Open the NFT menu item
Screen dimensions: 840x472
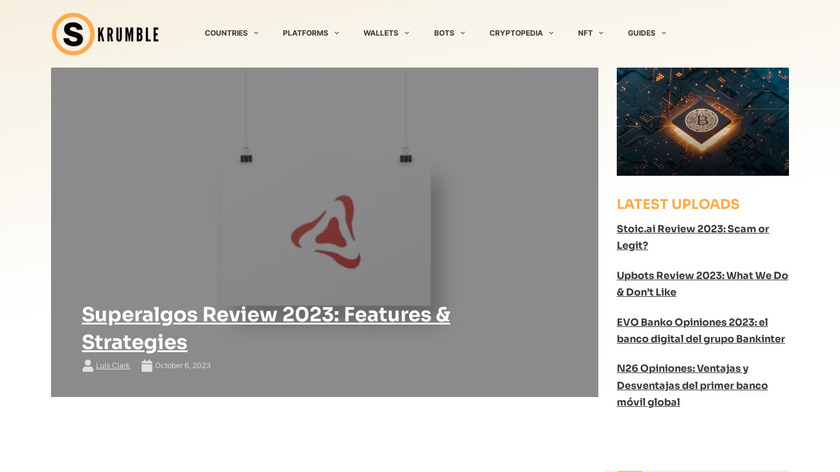click(584, 33)
